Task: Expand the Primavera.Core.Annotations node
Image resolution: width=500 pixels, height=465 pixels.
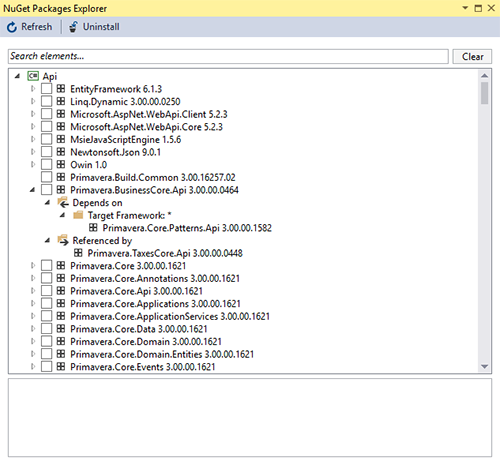Action: coord(33,278)
